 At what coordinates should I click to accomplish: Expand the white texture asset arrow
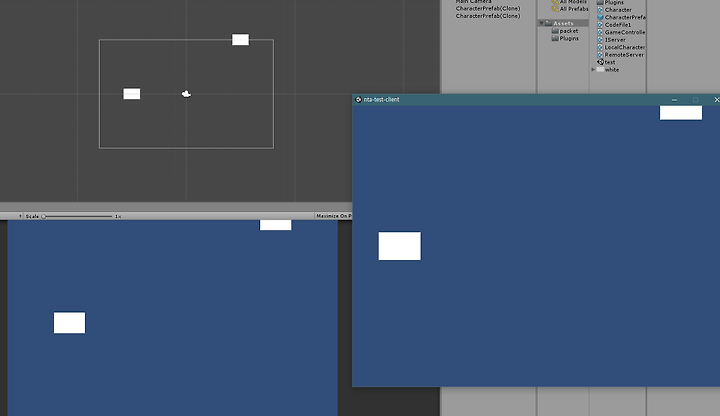(593, 69)
